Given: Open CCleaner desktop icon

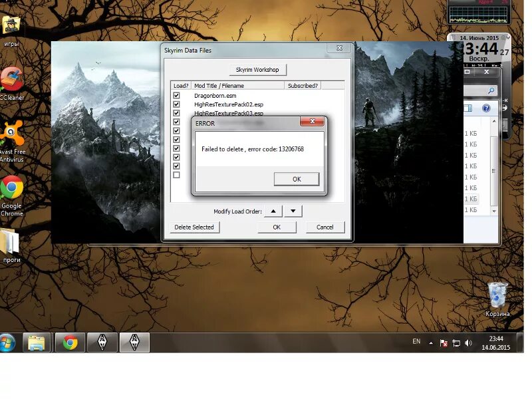Looking at the screenshot, I should [x=12, y=84].
